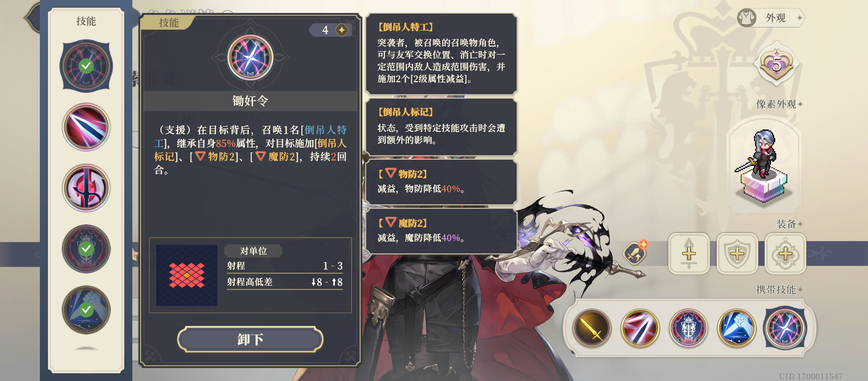The width and height of the screenshot is (868, 381).
Task: Click the shield crest equipped skill slot
Action: click(688, 328)
